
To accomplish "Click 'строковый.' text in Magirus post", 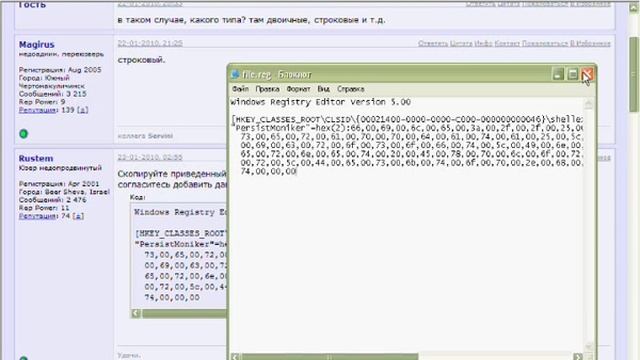I will point(141,60).
